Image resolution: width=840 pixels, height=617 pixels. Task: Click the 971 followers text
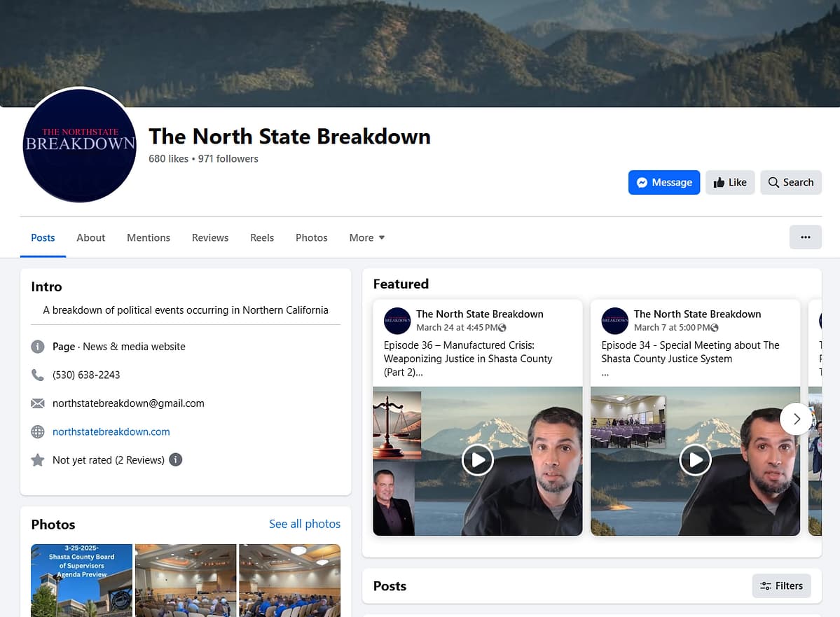point(228,158)
